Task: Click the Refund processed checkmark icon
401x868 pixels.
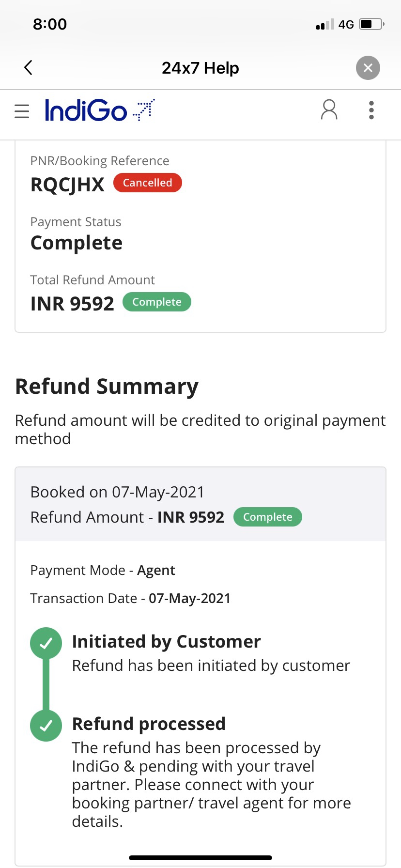Action: (46, 726)
